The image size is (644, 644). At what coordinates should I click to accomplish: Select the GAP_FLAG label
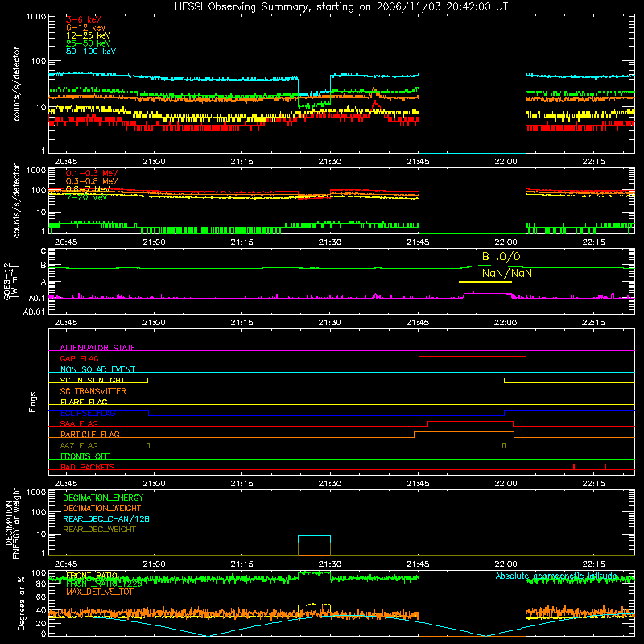pyautogui.click(x=79, y=358)
